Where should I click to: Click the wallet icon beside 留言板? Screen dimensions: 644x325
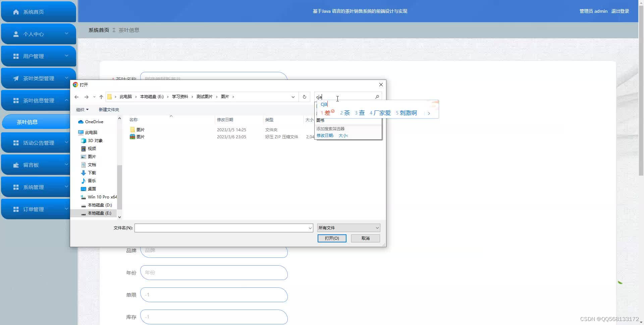coord(16,165)
